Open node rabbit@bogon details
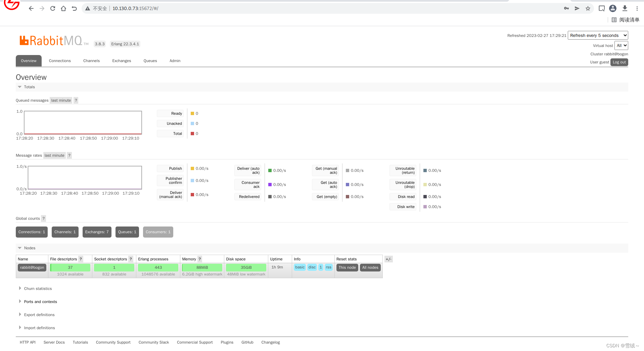The width and height of the screenshot is (644, 351). click(32, 267)
